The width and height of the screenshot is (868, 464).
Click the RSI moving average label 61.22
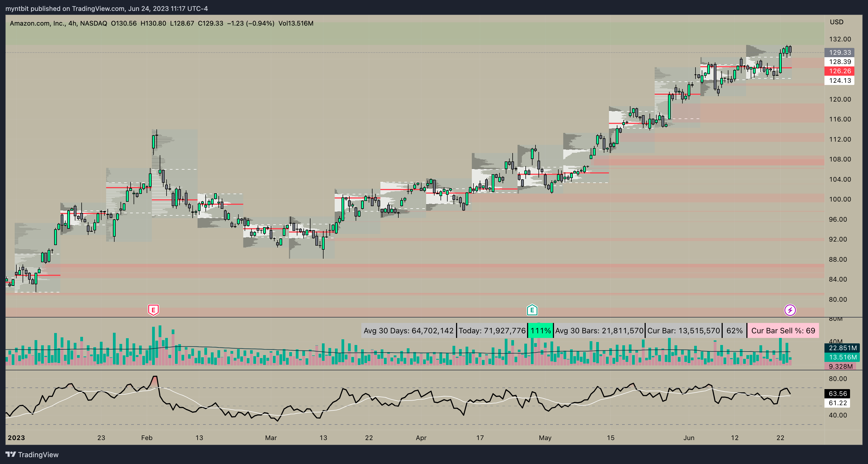(x=837, y=403)
